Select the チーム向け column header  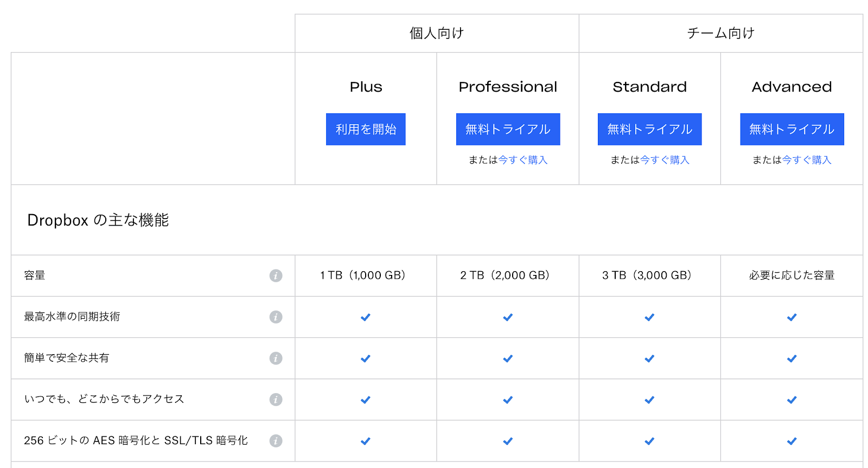(721, 33)
